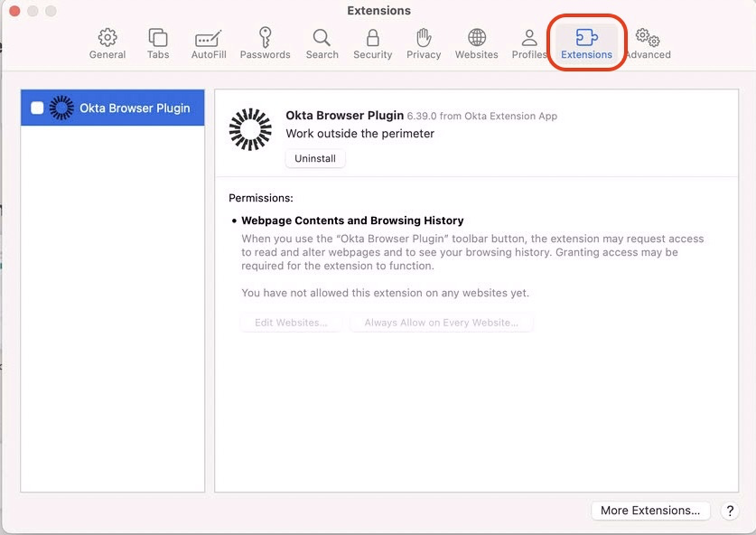
Task: Open the General settings pane
Action: [x=107, y=43]
